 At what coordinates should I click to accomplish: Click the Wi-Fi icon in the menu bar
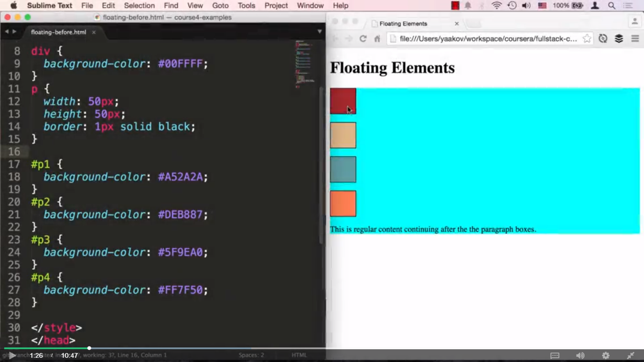496,6
